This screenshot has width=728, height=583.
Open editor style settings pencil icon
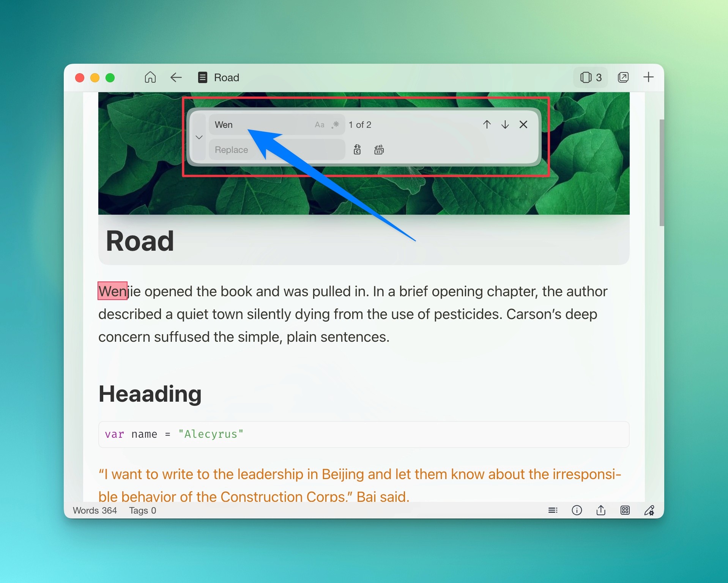649,510
